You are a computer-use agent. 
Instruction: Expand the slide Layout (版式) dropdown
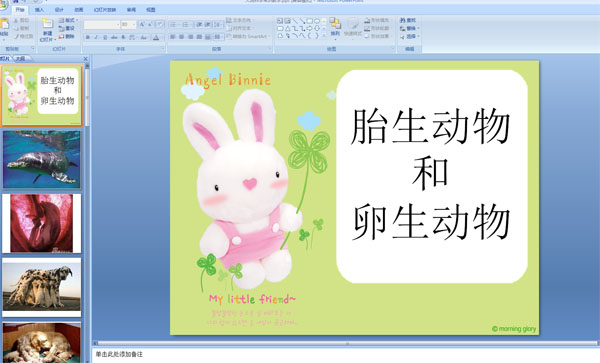[68, 20]
